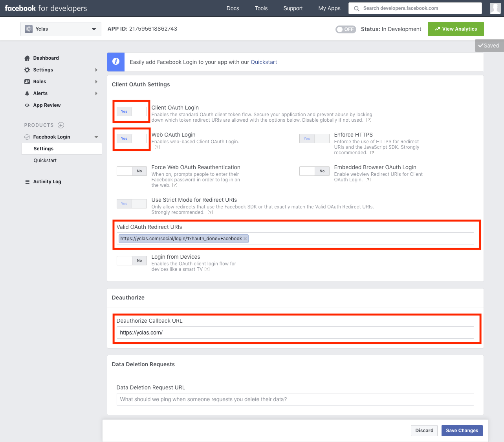The width and height of the screenshot is (504, 442).
Task: Open the Yclas app selector dropdown
Action: point(61,29)
